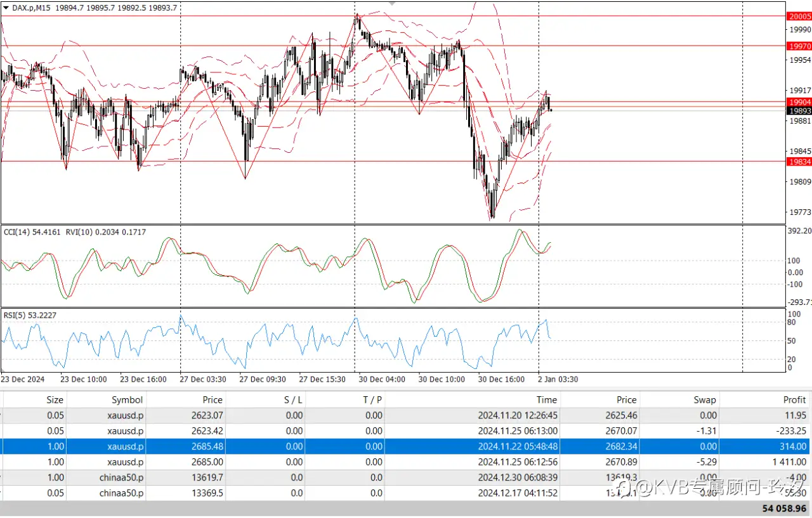Viewport: 812px width, 518px height.
Task: Click the swap value -1.31
Action: coord(707,431)
